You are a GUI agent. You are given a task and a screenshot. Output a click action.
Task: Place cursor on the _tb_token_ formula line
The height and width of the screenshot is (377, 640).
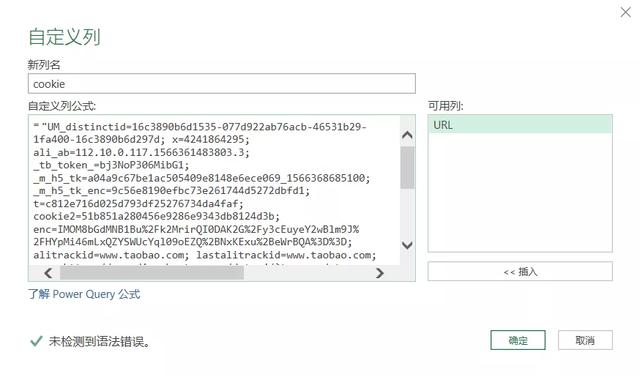pyautogui.click(x=111, y=165)
